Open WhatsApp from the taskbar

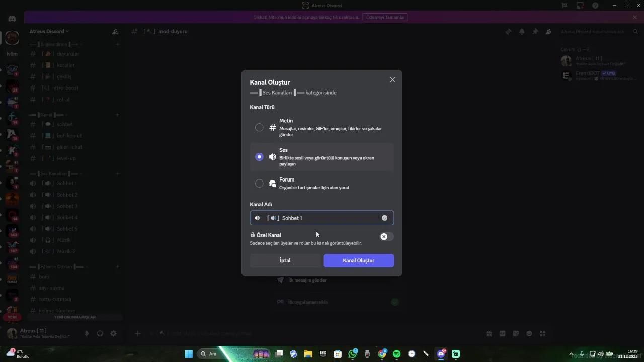[x=353, y=354]
